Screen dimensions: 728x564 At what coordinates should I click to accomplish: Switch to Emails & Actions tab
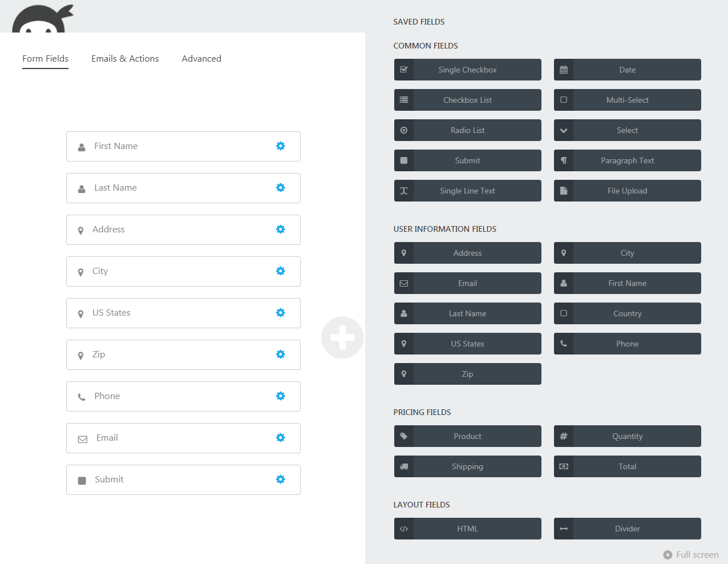coord(125,59)
